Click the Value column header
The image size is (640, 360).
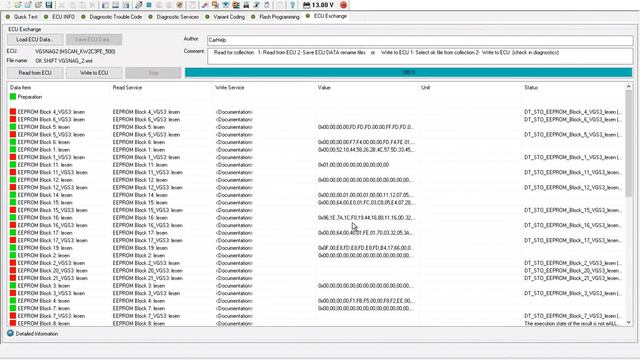[324, 87]
